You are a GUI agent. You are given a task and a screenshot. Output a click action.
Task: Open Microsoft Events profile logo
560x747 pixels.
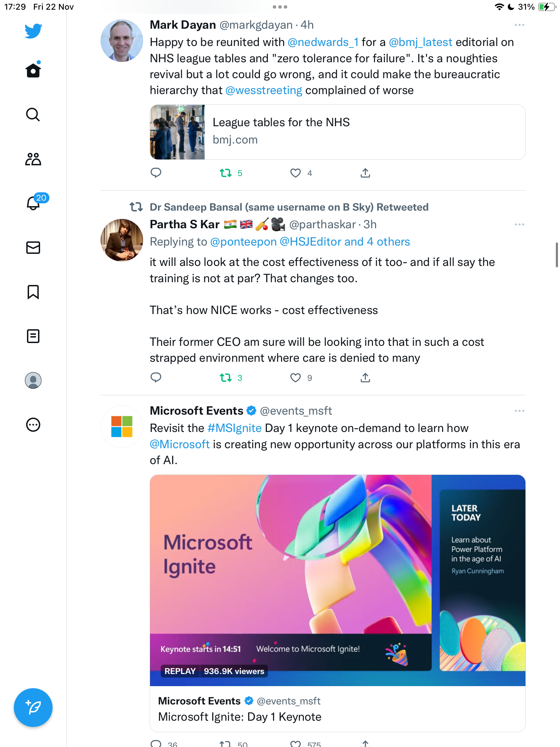[122, 426]
